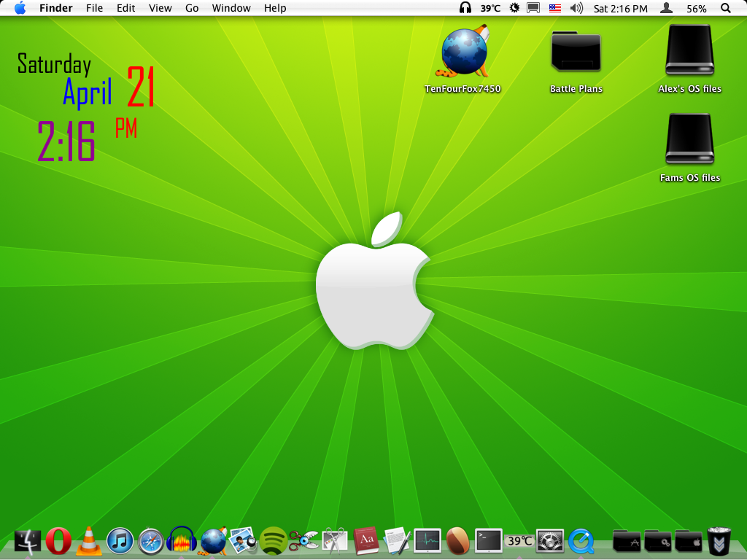Viewport: 747px width, 560px height.
Task: Open Spotify from the dock
Action: click(x=274, y=542)
